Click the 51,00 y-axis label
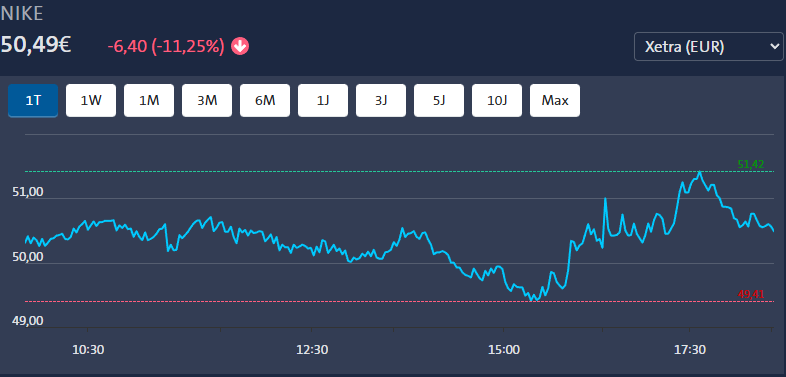This screenshot has width=786, height=377. pos(28,192)
